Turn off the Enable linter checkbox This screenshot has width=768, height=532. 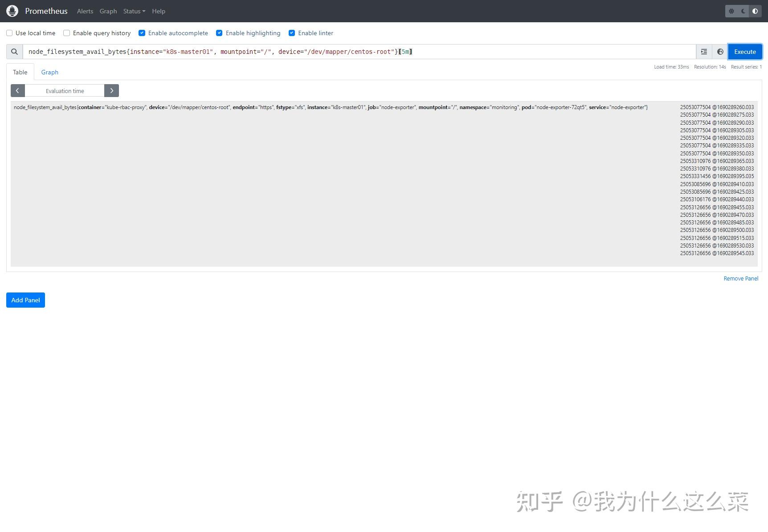pyautogui.click(x=292, y=33)
